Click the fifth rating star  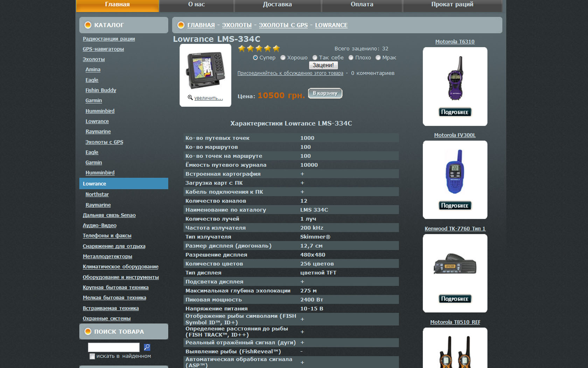point(276,48)
